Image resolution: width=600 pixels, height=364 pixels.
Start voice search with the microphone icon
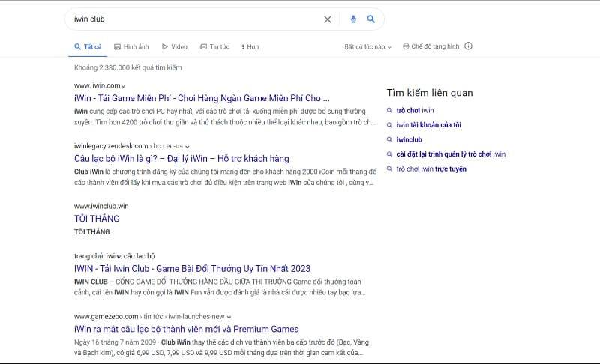tap(353, 19)
